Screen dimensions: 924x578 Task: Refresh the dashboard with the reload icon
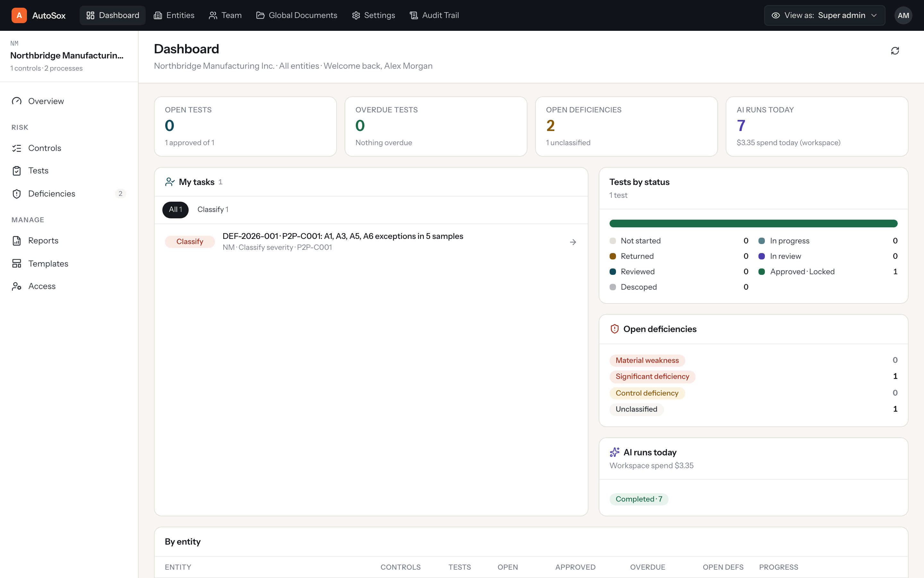[895, 51]
